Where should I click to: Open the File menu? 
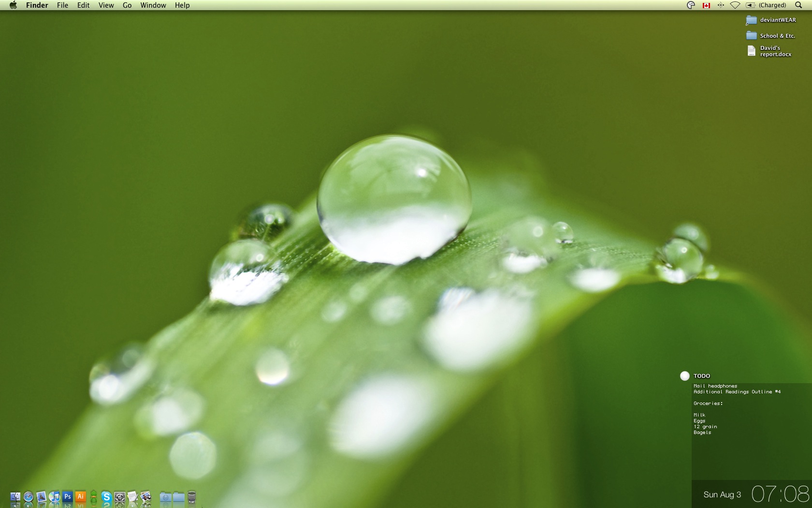[62, 5]
